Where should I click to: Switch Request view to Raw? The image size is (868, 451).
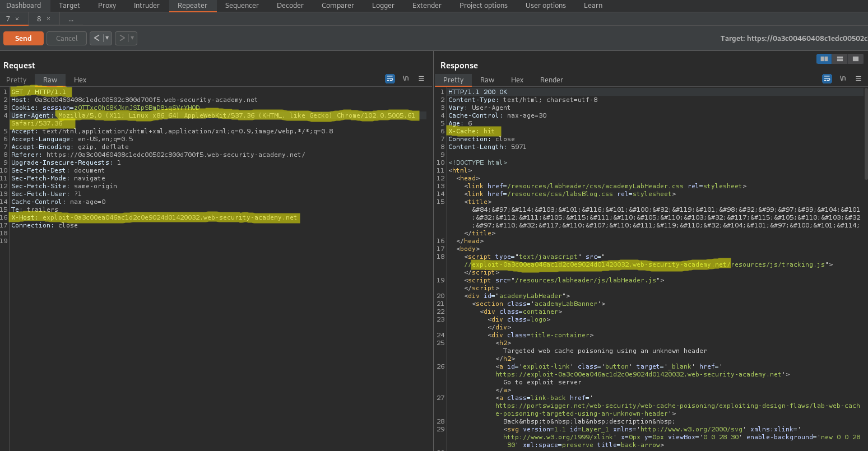50,80
